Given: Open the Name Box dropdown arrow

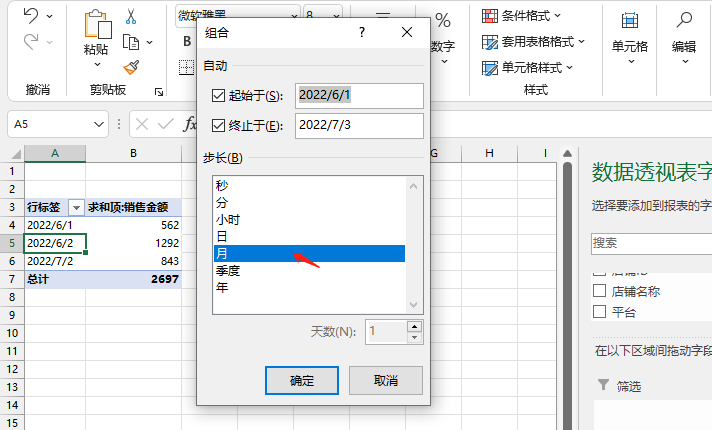Looking at the screenshot, I should click(99, 124).
